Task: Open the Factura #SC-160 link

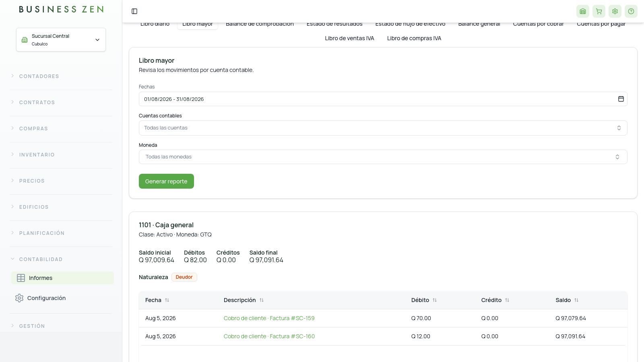Action: click(x=269, y=336)
